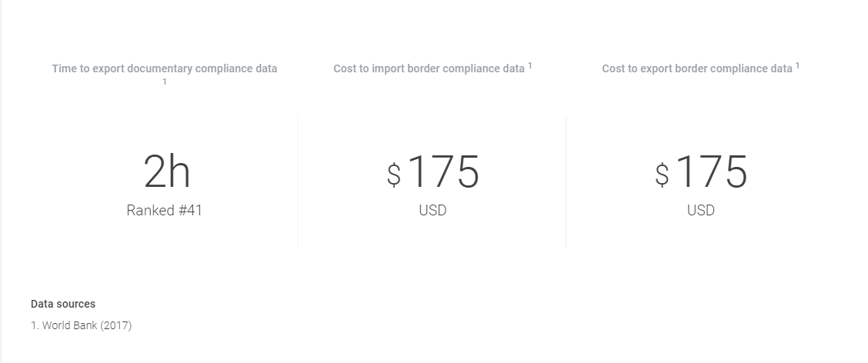Open footnote 1 beside the export cost heading

coord(797,65)
